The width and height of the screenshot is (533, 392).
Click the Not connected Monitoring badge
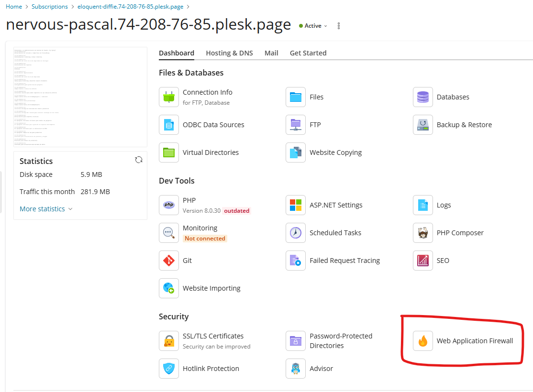(x=205, y=239)
